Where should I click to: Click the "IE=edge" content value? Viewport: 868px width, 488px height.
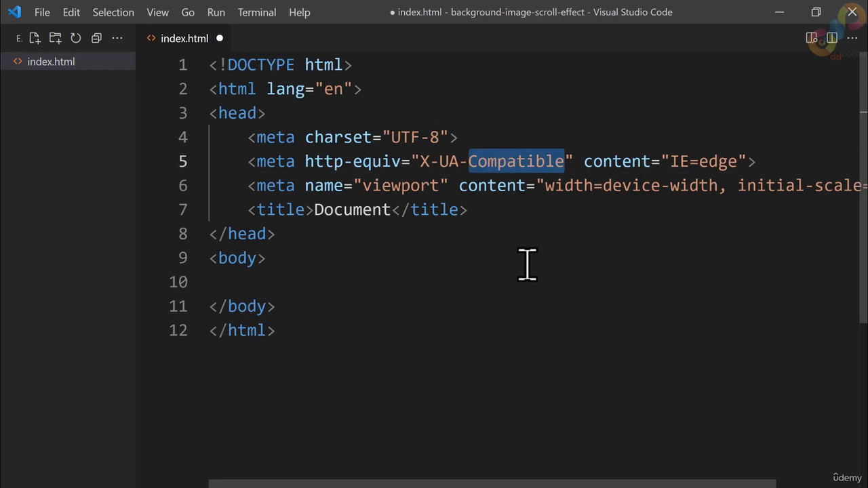coord(704,161)
